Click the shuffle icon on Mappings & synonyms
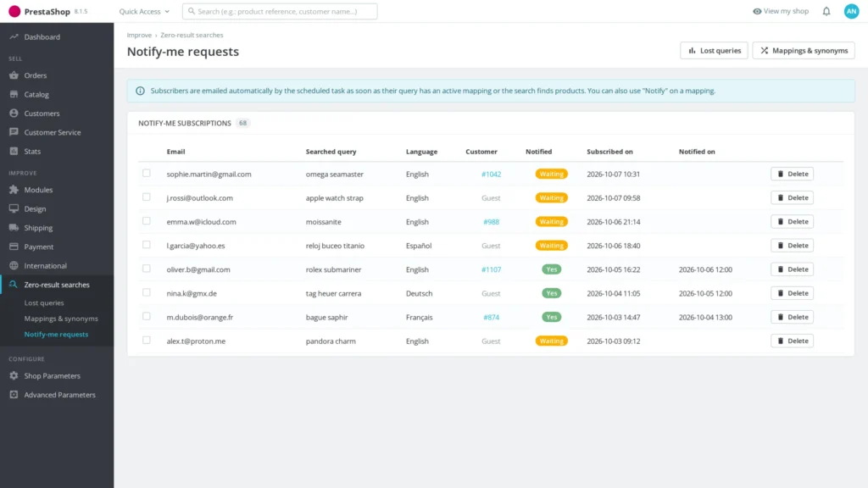This screenshot has width=868, height=488. pyautogui.click(x=764, y=50)
